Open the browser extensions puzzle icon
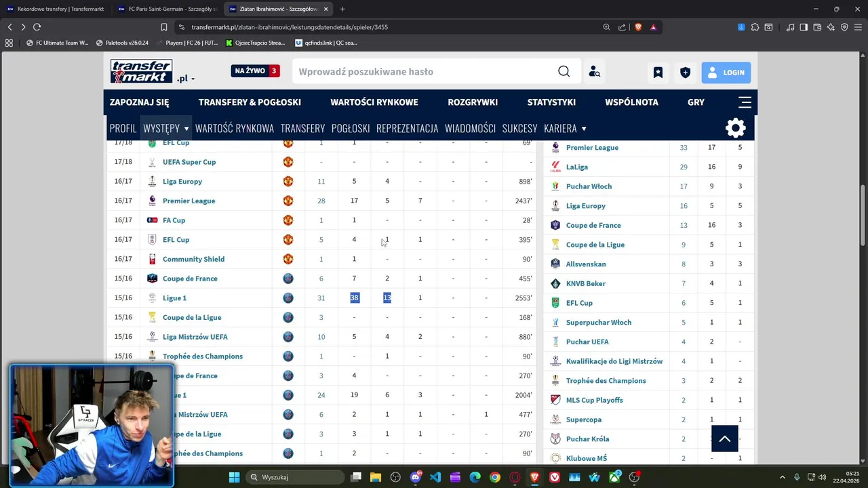The image size is (868, 488). pos(755,27)
